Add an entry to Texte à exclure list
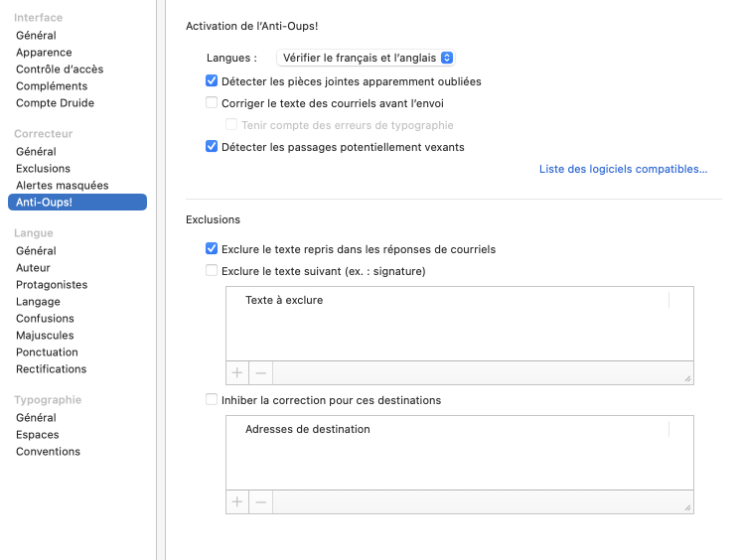The width and height of the screenshot is (740, 560). click(x=237, y=373)
